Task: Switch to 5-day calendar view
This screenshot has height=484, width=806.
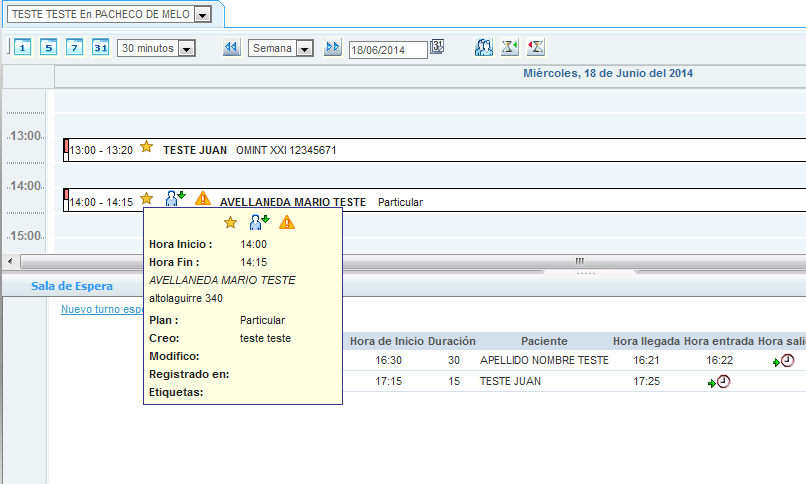Action: (x=48, y=47)
